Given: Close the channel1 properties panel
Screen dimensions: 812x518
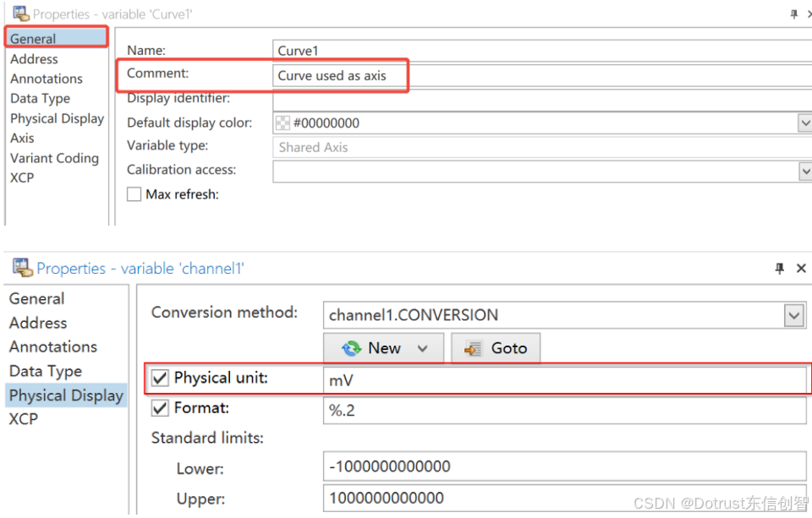Looking at the screenshot, I should click(x=801, y=268).
